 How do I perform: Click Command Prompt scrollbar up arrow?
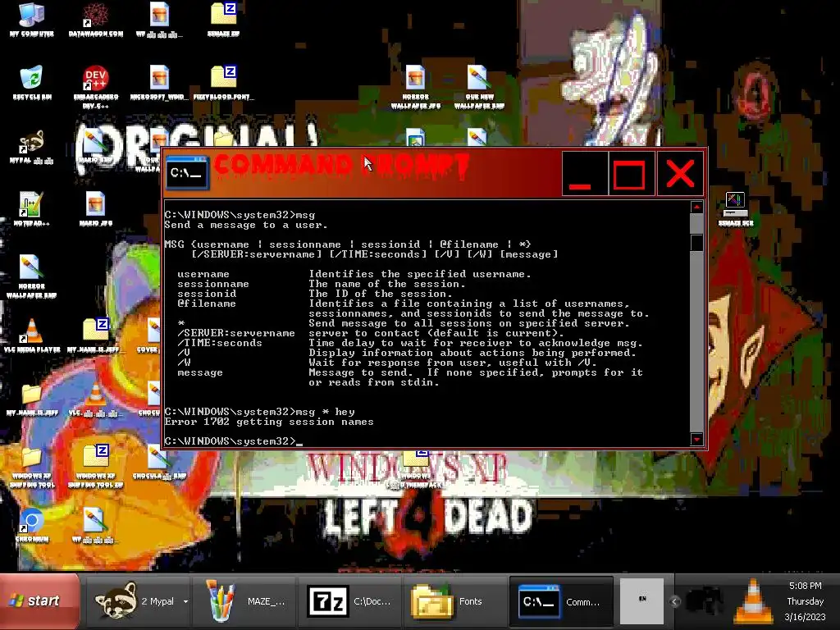[x=696, y=207]
